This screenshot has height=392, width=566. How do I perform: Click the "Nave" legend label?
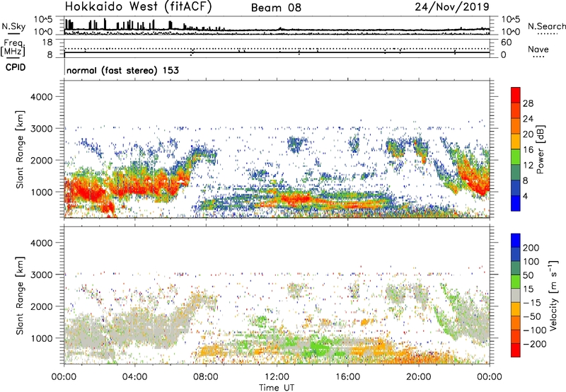[538, 49]
